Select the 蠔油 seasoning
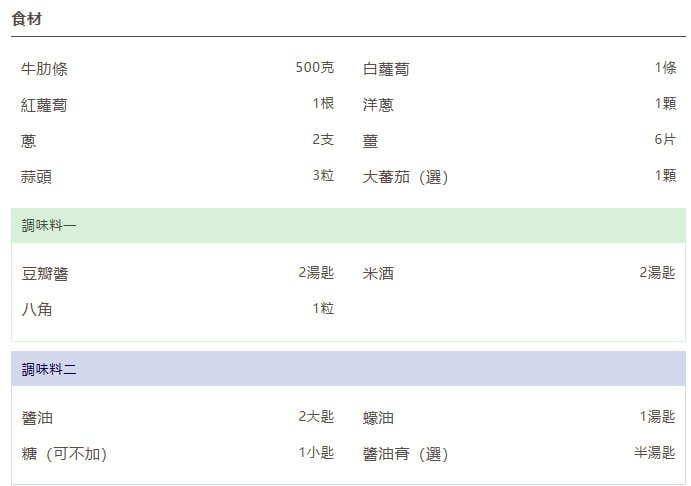691x486 pixels. pyautogui.click(x=378, y=418)
